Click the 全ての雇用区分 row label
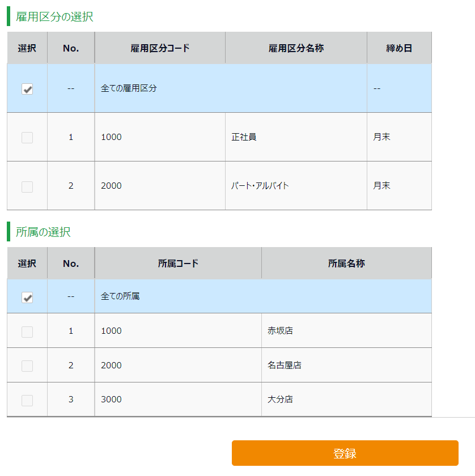Screen dimensions: 475x476 (x=129, y=88)
